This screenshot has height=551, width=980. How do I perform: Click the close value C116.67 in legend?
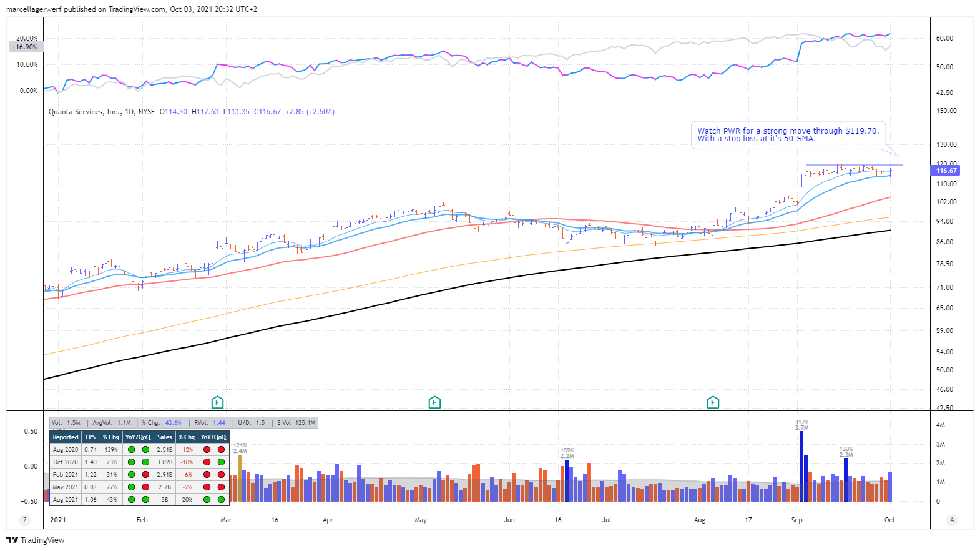[267, 112]
